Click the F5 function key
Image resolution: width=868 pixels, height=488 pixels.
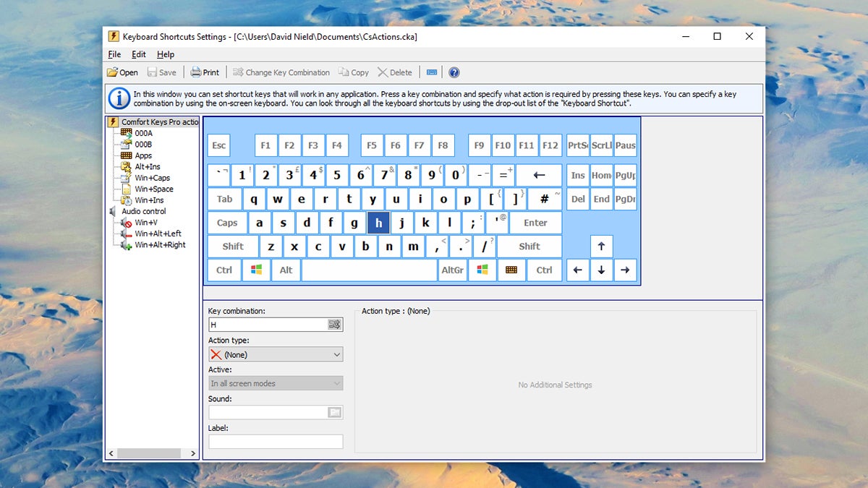click(x=371, y=145)
